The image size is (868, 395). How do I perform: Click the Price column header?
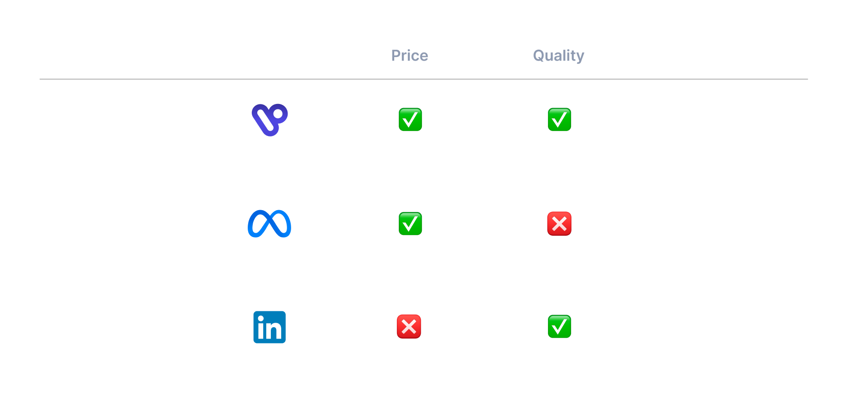click(410, 56)
